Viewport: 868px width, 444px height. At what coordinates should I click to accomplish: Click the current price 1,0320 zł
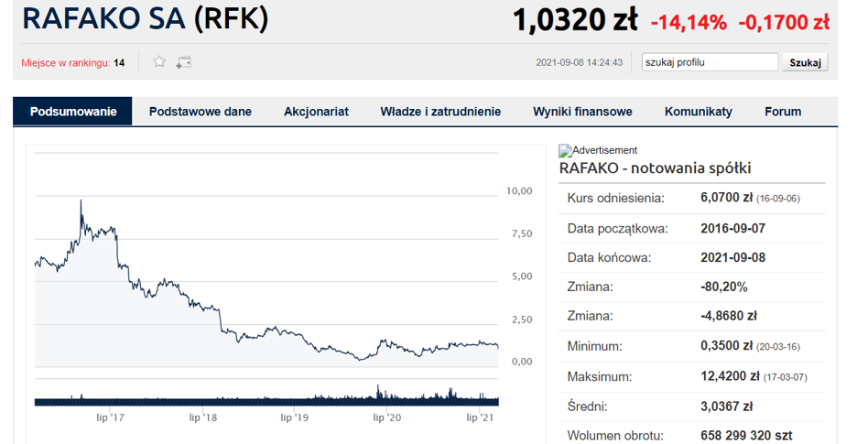[575, 20]
